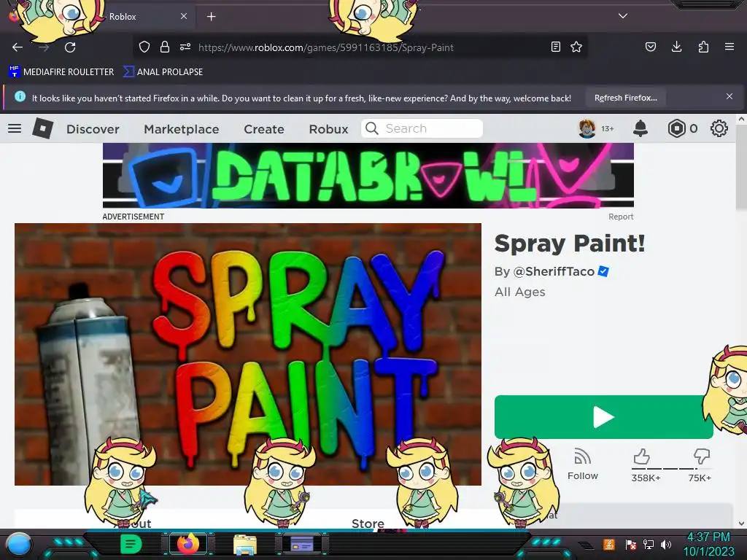Click the green Play button
This screenshot has width=747, height=560.
tap(603, 417)
